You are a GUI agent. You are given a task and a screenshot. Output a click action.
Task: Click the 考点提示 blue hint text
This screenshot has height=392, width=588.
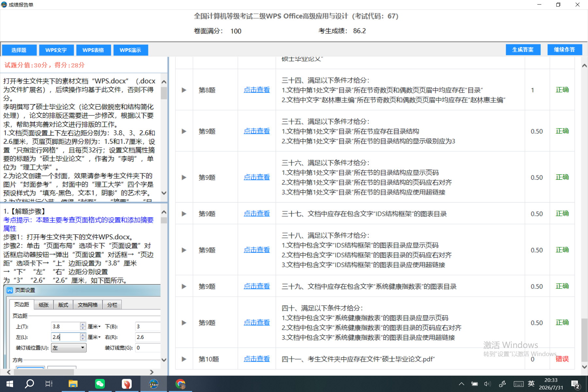78,224
